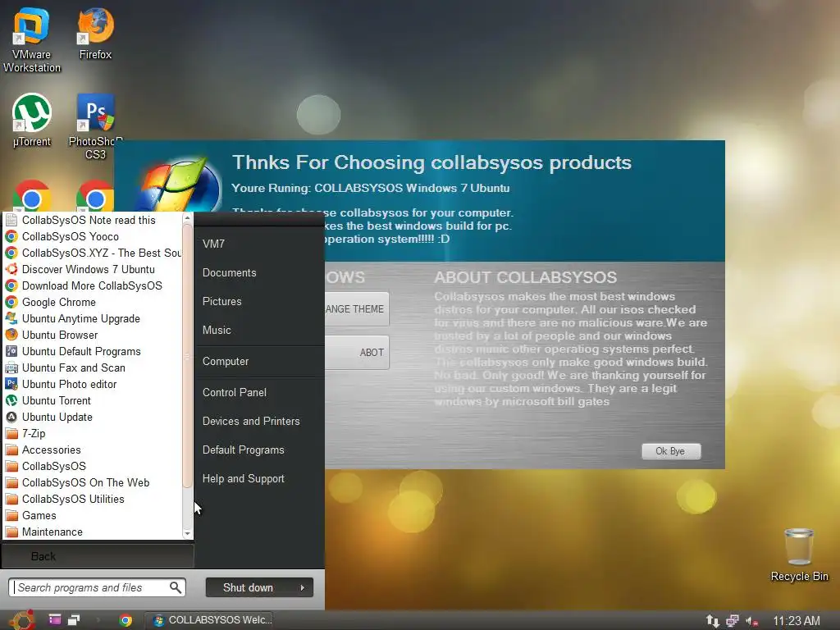Open Documents from Start menu

(259, 272)
